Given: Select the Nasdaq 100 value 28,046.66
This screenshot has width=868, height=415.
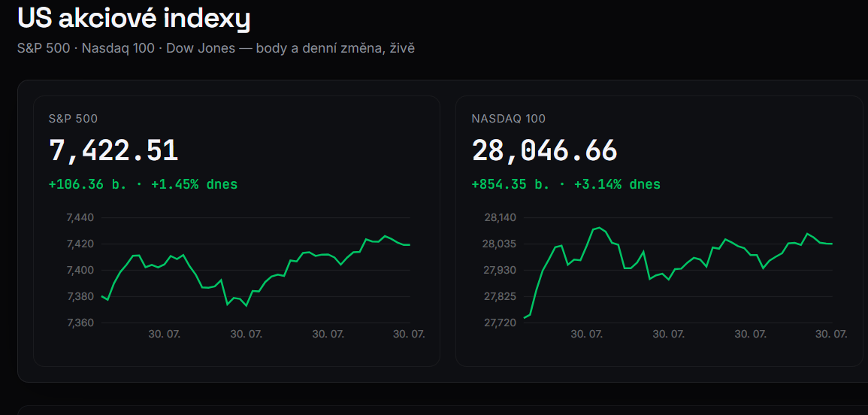Looking at the screenshot, I should point(544,150).
